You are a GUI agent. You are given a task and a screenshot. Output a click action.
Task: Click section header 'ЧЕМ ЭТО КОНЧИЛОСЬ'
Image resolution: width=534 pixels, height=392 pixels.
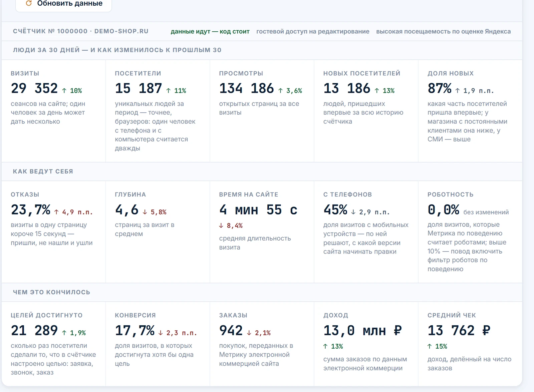(51, 292)
